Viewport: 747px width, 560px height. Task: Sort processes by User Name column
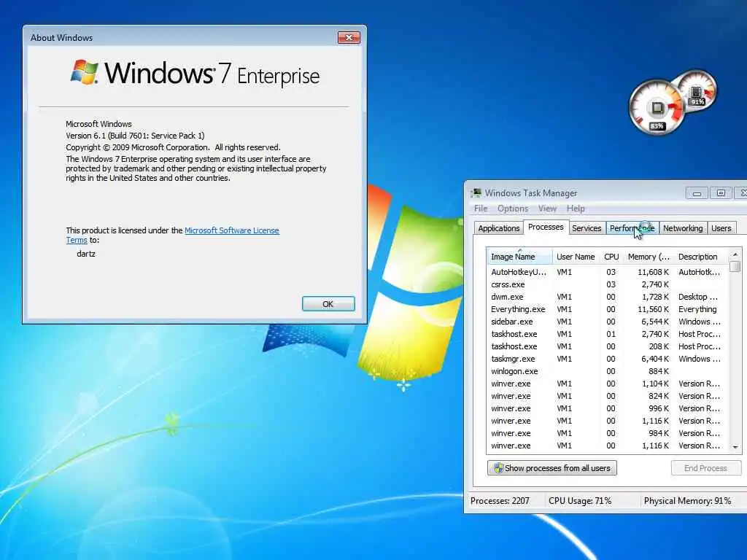coord(576,257)
